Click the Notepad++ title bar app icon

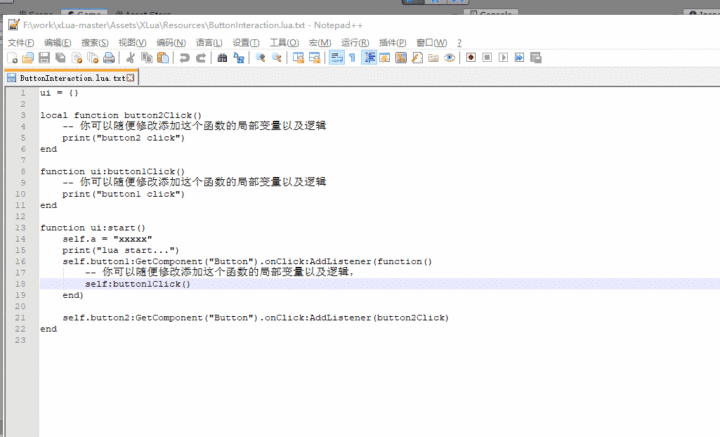(14, 25)
